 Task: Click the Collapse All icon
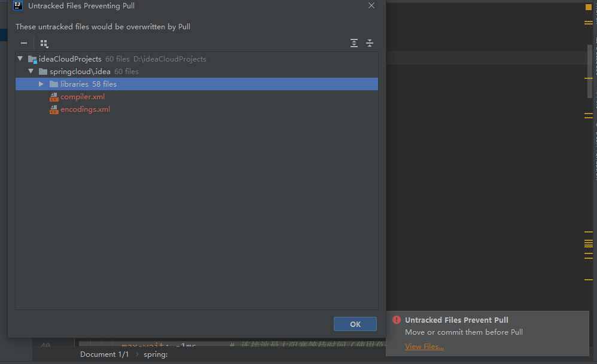tap(370, 43)
